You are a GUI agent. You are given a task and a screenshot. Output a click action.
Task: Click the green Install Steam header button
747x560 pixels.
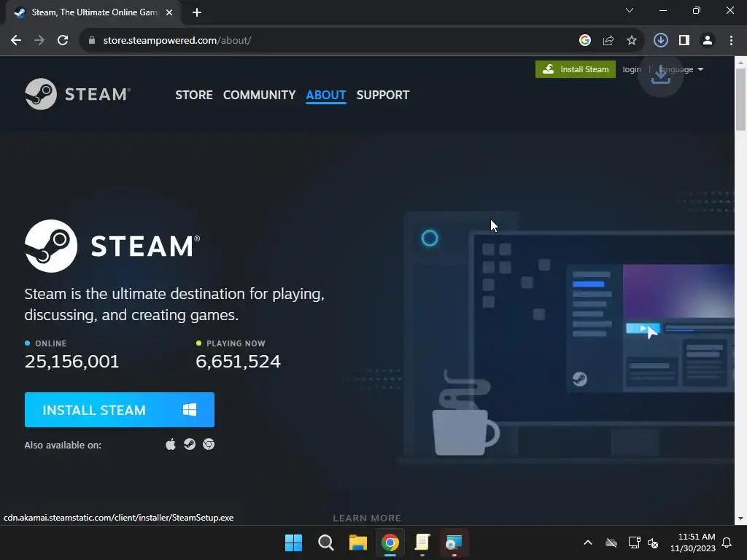pos(576,69)
